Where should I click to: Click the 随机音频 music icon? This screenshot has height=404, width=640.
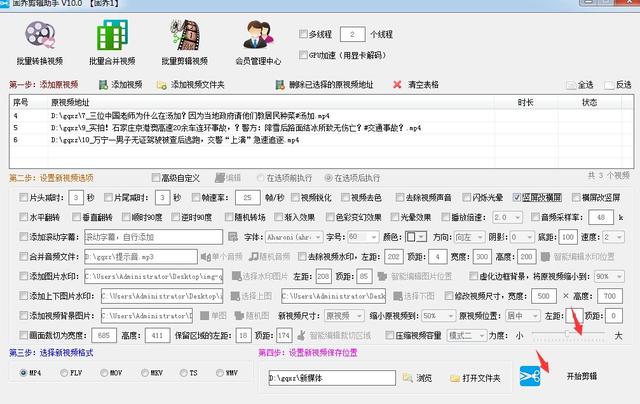pos(254,257)
